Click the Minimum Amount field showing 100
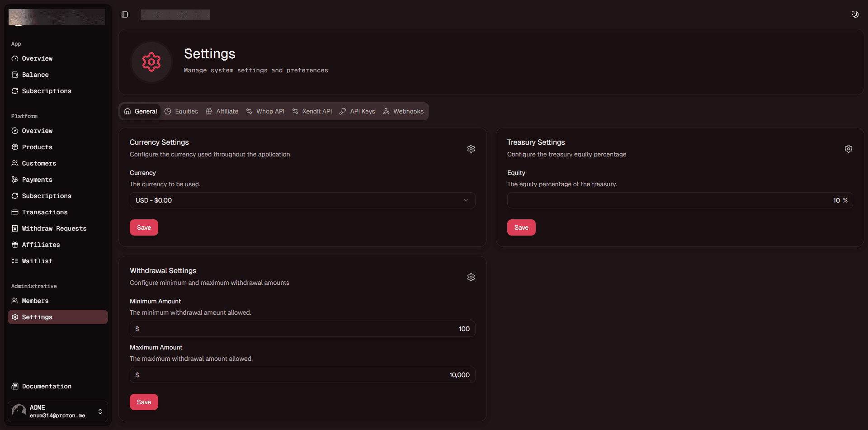This screenshot has height=430, width=868. click(302, 329)
